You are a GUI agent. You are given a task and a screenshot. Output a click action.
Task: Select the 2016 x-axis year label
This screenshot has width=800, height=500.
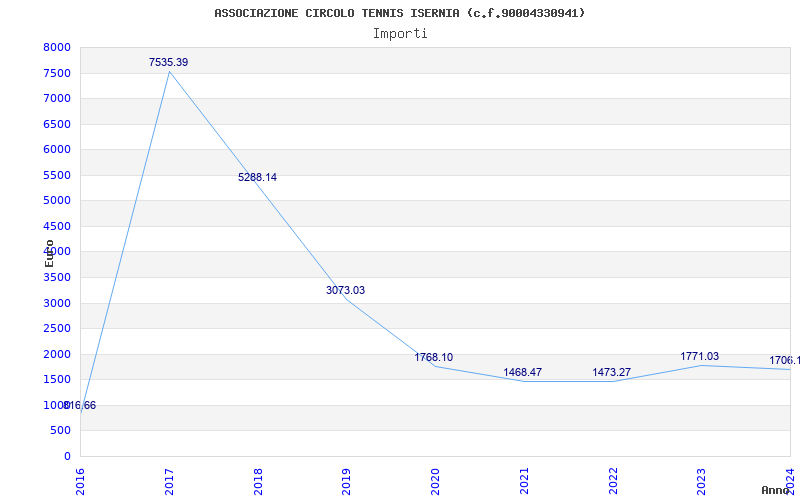tap(80, 482)
